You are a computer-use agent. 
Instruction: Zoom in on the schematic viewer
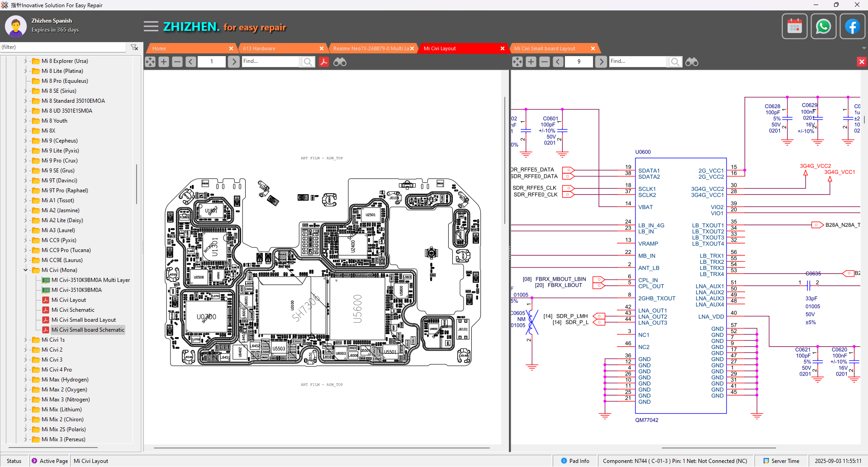click(x=531, y=62)
